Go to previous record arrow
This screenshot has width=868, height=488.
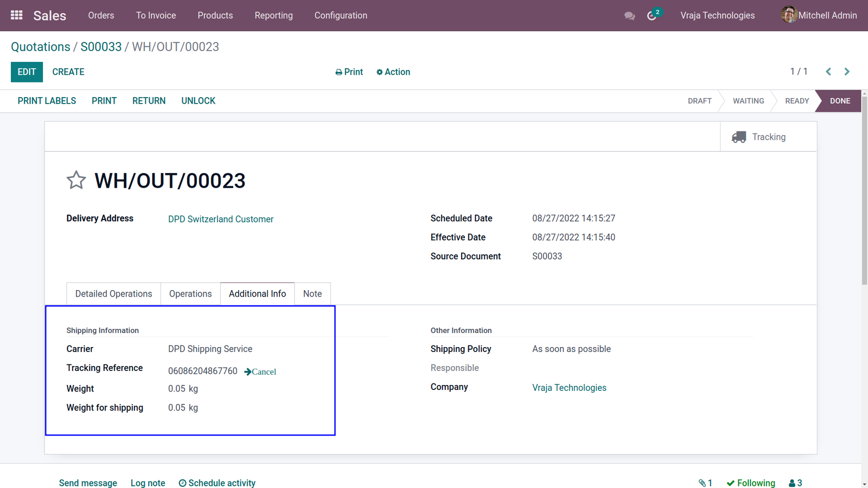[828, 72]
